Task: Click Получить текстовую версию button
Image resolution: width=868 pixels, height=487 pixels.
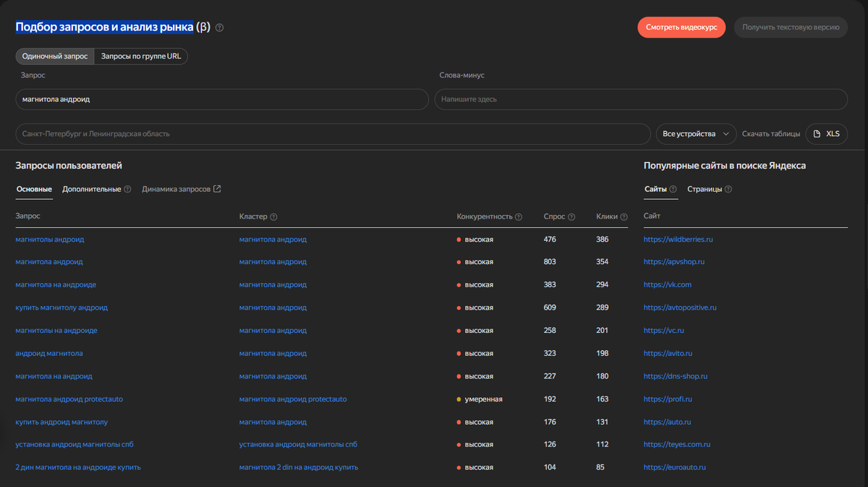Action: point(791,27)
